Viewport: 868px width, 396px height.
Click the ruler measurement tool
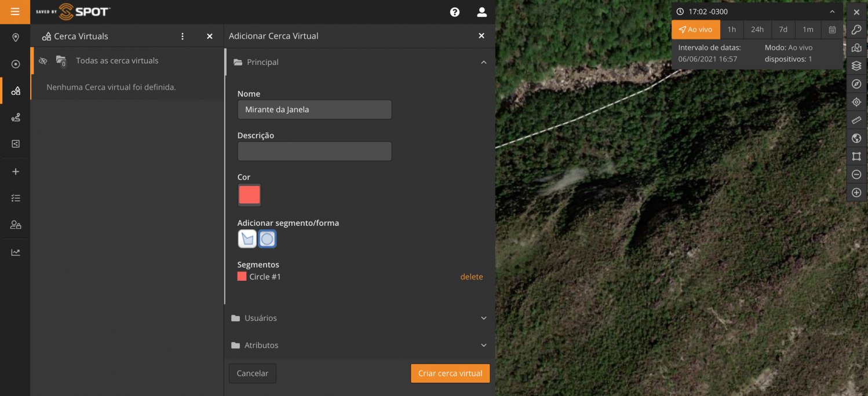pyautogui.click(x=856, y=120)
